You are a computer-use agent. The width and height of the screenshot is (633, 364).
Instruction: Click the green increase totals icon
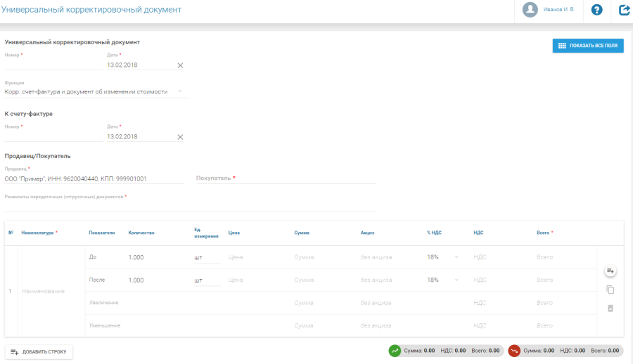click(395, 350)
